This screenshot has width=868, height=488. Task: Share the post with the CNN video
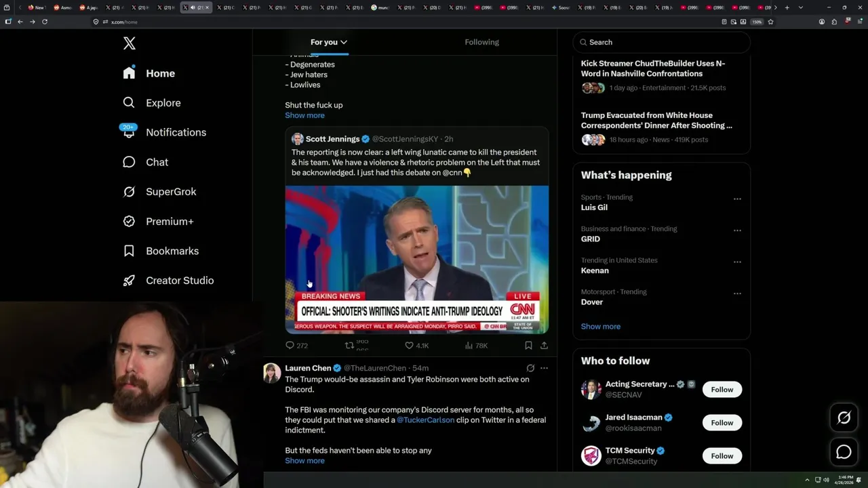click(544, 346)
